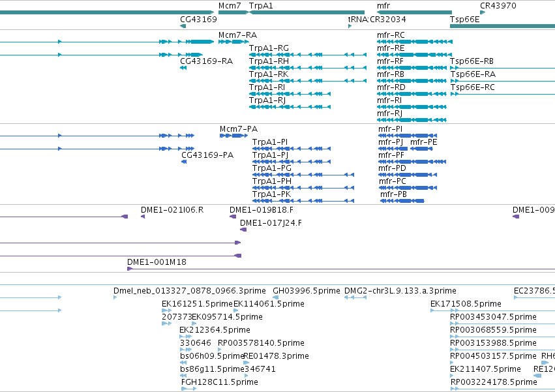Select the GH03996.5prime EST
The width and height of the screenshot is (555, 392).
click(x=275, y=297)
